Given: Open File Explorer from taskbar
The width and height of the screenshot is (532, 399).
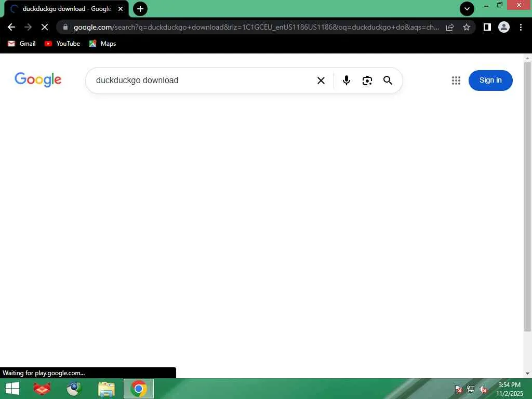Looking at the screenshot, I should (x=106, y=389).
